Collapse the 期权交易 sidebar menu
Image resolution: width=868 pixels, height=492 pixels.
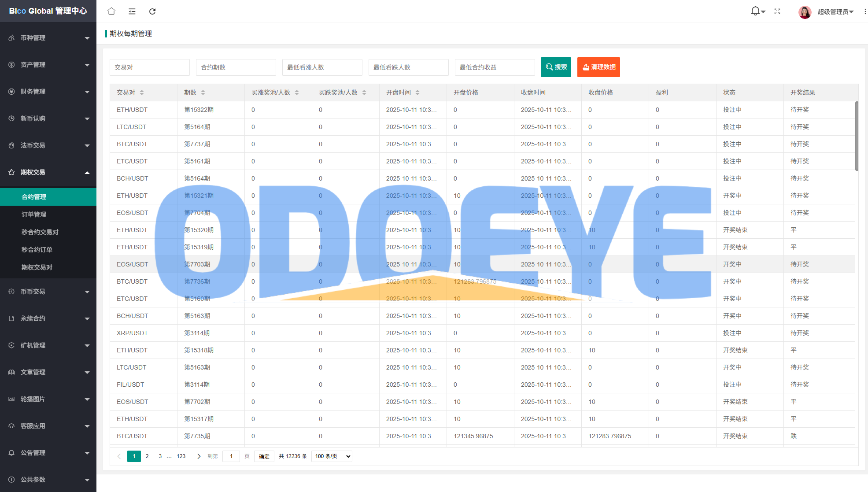pos(48,172)
